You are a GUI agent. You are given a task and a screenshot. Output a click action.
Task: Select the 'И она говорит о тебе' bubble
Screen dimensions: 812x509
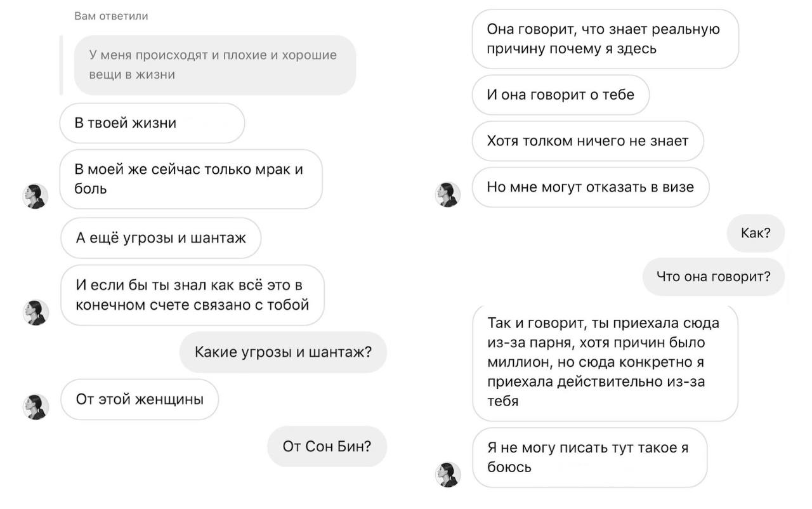coord(561,95)
